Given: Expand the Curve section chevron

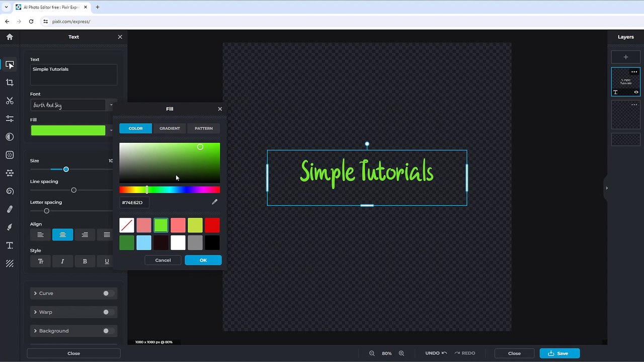Looking at the screenshot, I should tap(35, 293).
